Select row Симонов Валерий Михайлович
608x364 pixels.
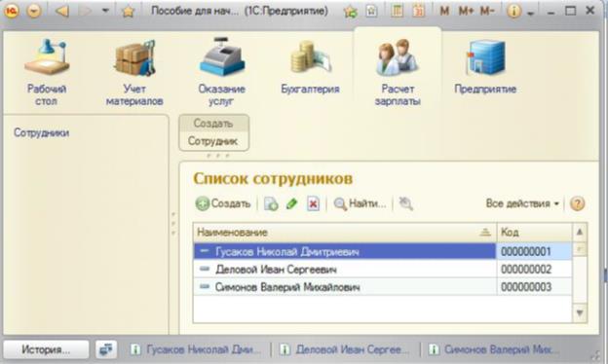click(x=345, y=287)
